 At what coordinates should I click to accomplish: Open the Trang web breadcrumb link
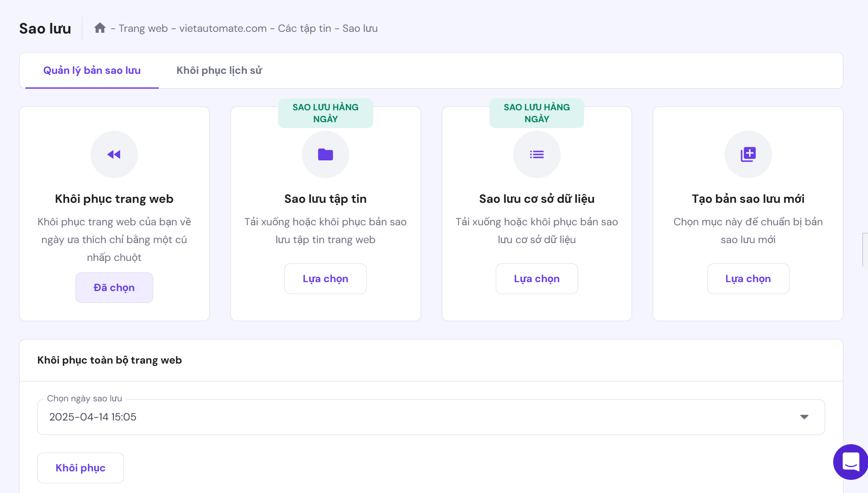[x=143, y=28]
